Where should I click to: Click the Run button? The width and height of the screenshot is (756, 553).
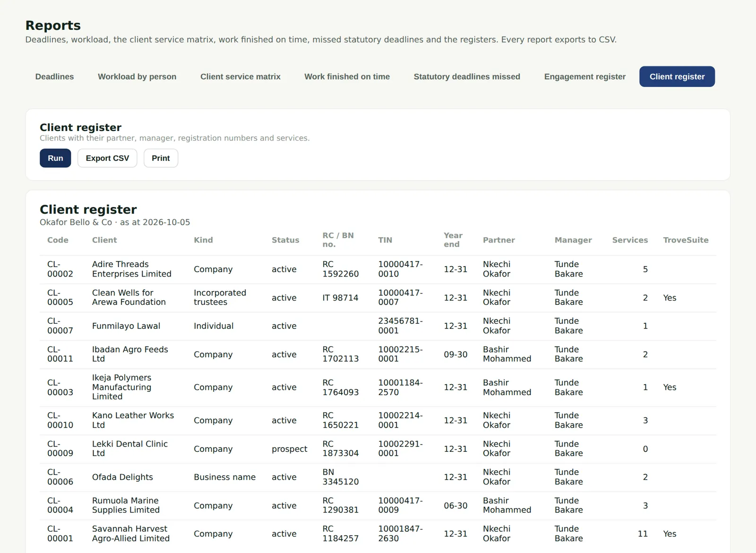tap(55, 158)
